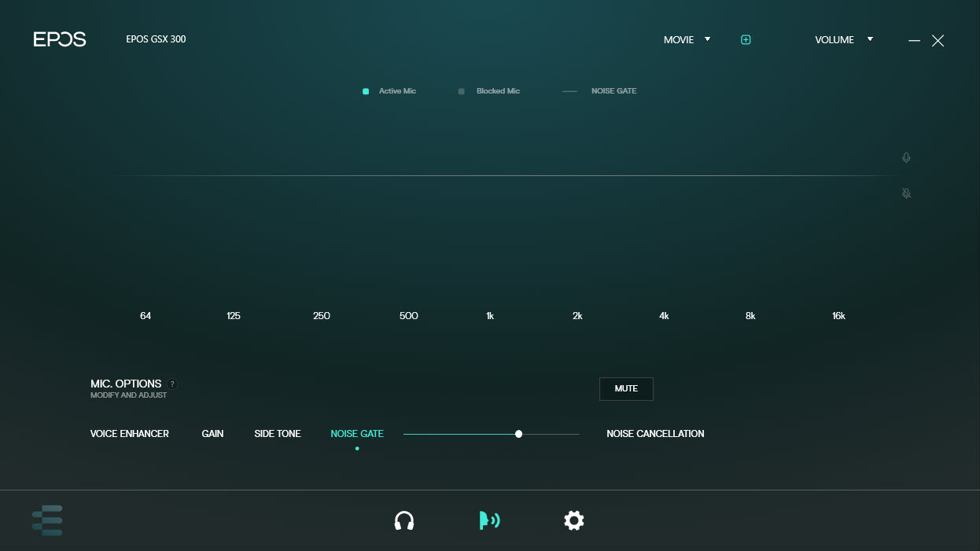The image size is (980, 551).
Task: Click the stacked-bars menu icon at bottom left
Action: tap(47, 520)
